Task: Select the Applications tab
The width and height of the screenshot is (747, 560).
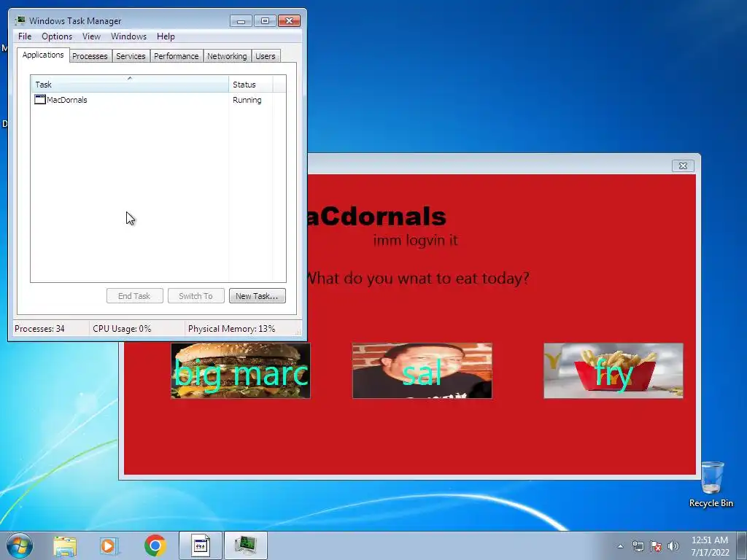Action: [x=43, y=55]
